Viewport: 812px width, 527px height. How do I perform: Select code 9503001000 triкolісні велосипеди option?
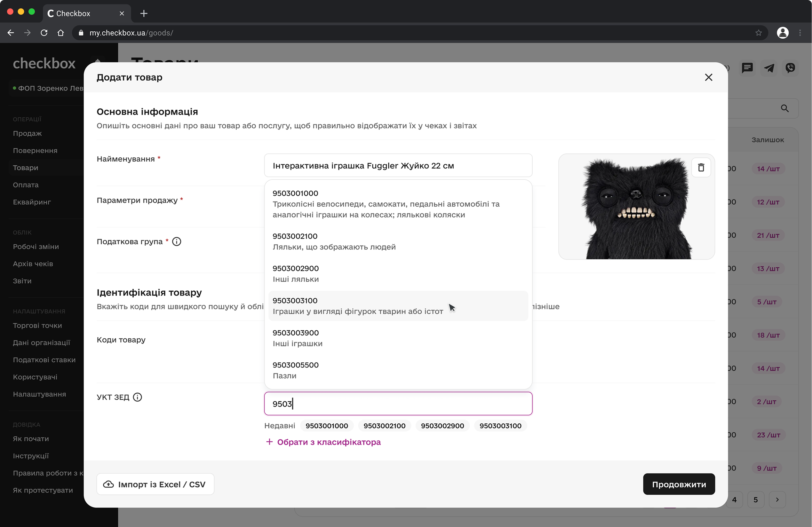click(x=398, y=204)
